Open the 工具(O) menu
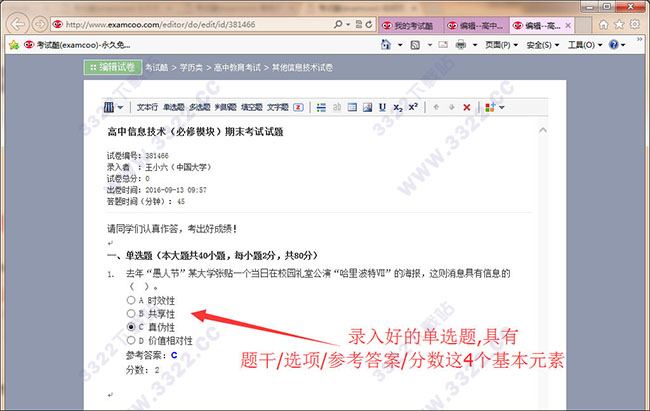 pos(585,45)
